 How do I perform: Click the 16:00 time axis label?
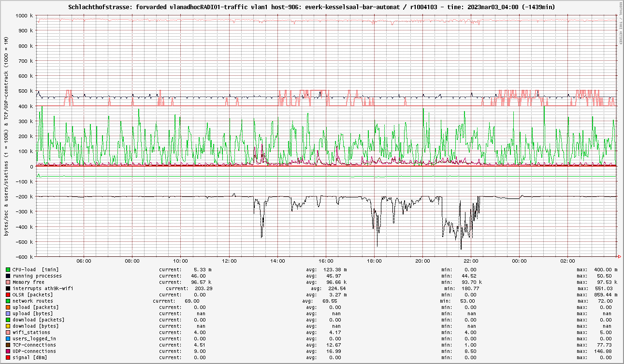326,261
